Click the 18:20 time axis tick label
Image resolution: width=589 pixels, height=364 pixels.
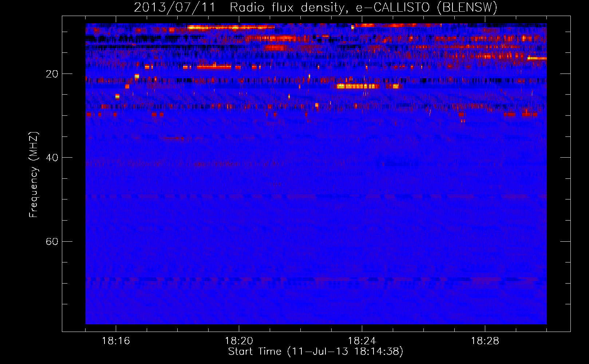[239, 341]
